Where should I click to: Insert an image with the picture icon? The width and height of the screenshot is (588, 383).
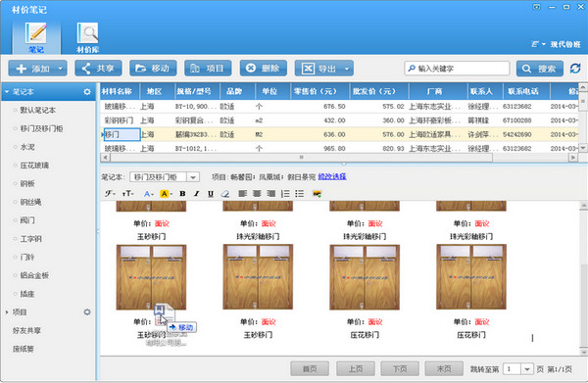(x=318, y=194)
